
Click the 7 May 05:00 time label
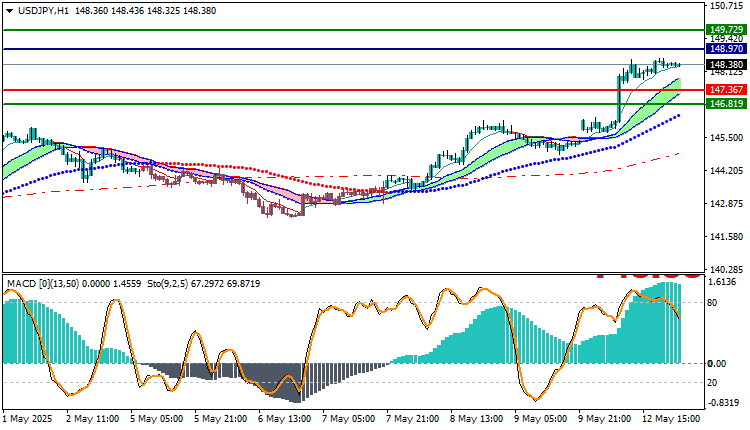tap(348, 419)
